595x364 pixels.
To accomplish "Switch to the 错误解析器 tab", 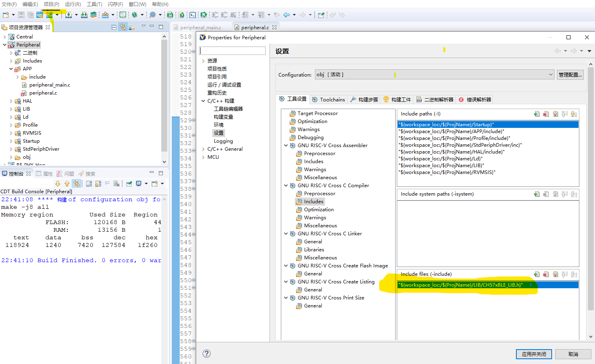I will [475, 99].
